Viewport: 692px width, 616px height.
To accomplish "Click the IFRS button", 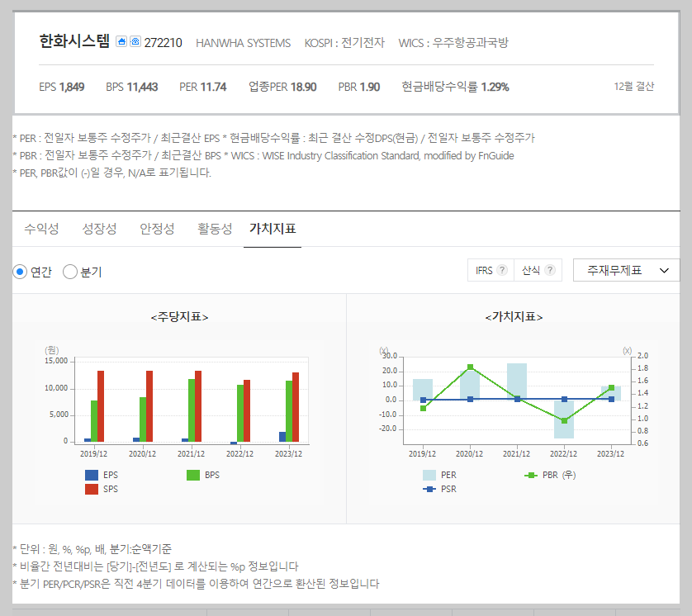I will pos(491,270).
